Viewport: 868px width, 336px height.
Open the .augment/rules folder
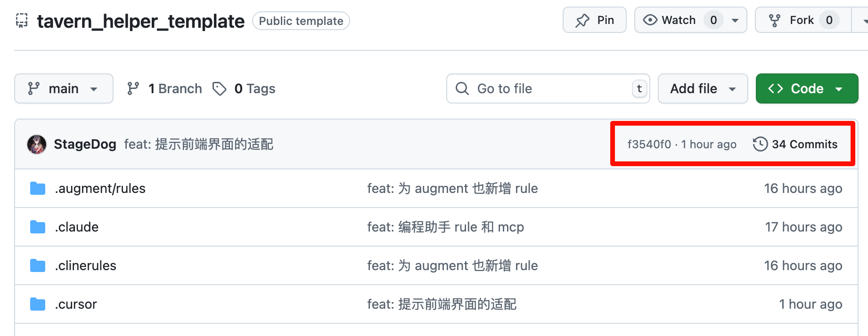pyautogui.click(x=100, y=188)
